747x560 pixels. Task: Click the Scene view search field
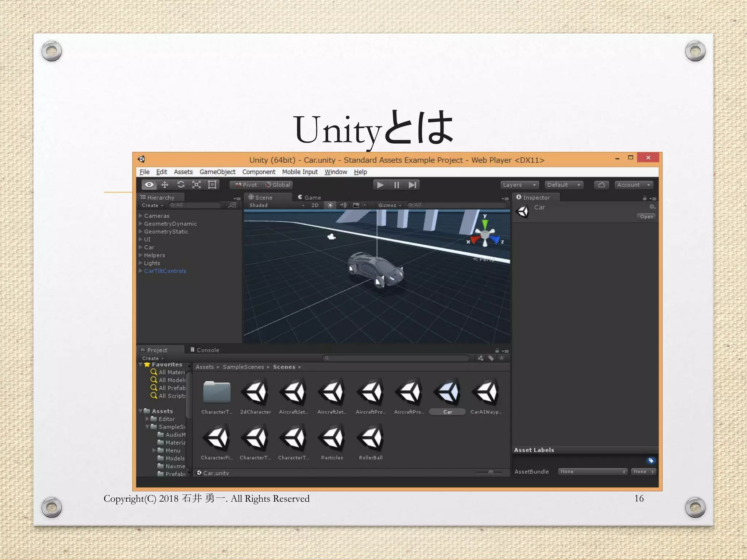tap(456, 205)
